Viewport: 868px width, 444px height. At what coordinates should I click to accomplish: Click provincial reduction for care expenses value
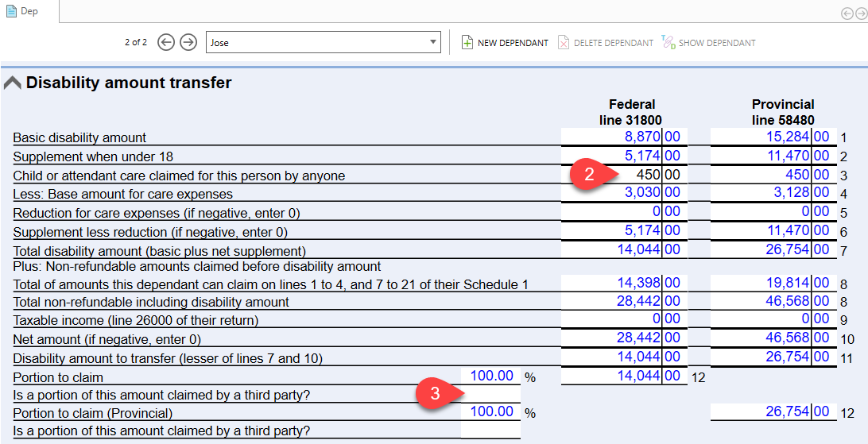coord(773,211)
